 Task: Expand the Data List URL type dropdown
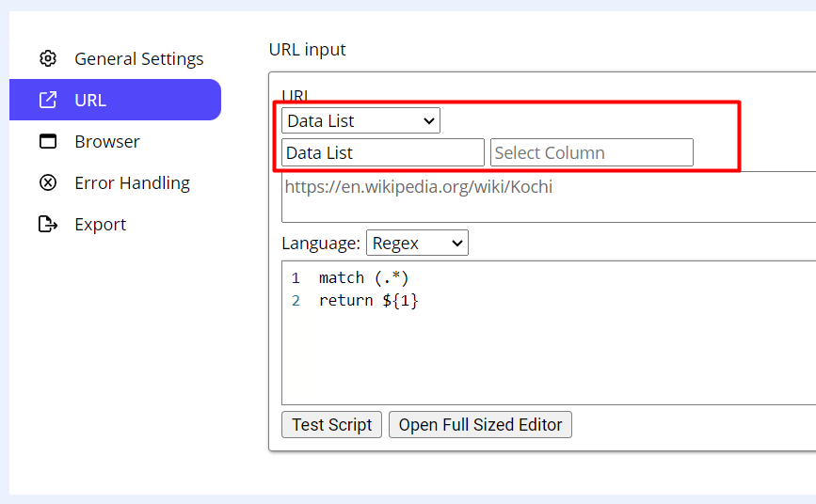pos(360,120)
